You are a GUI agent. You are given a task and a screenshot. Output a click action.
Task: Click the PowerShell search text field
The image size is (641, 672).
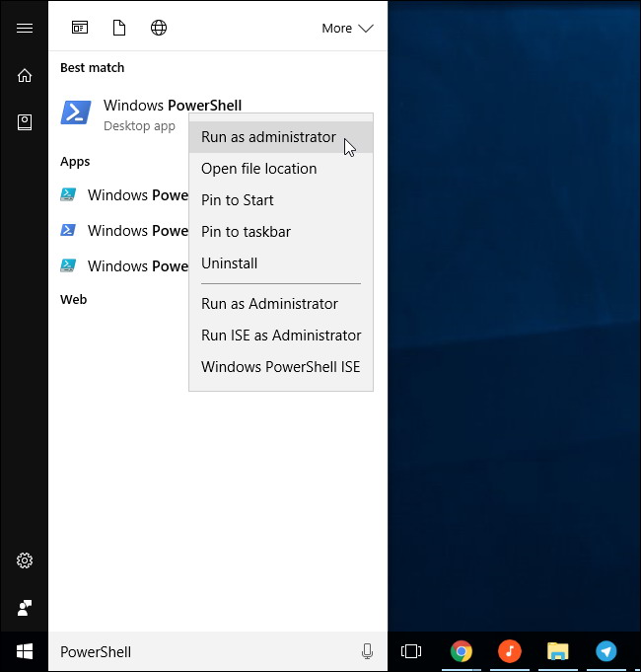[x=197, y=651]
